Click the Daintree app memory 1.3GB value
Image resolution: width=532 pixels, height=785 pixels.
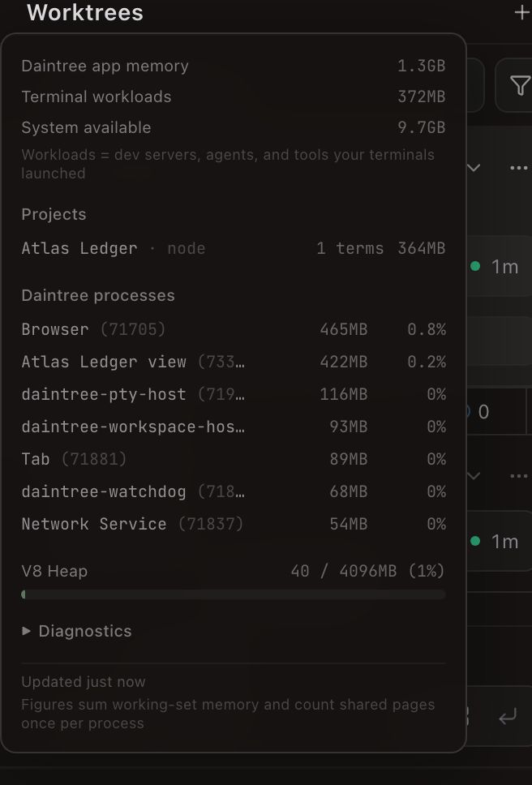(x=422, y=66)
